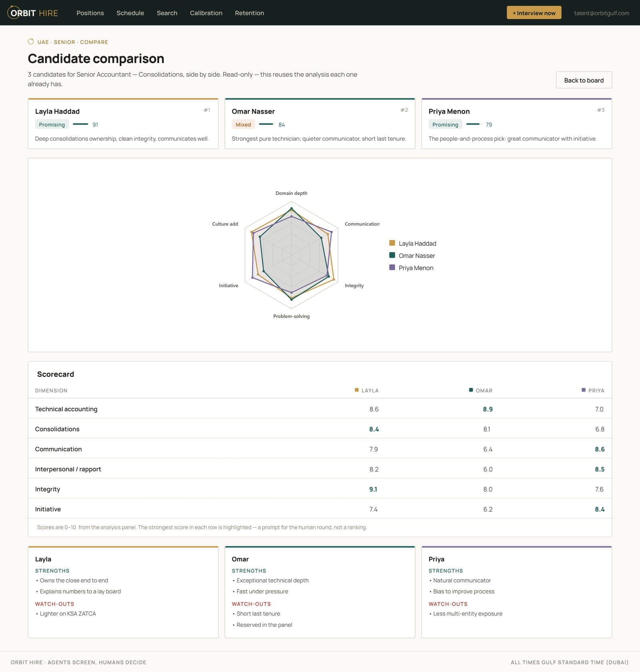This screenshot has height=672, width=640.
Task: Open Layla Haddad's candidate card
Action: 123,124
